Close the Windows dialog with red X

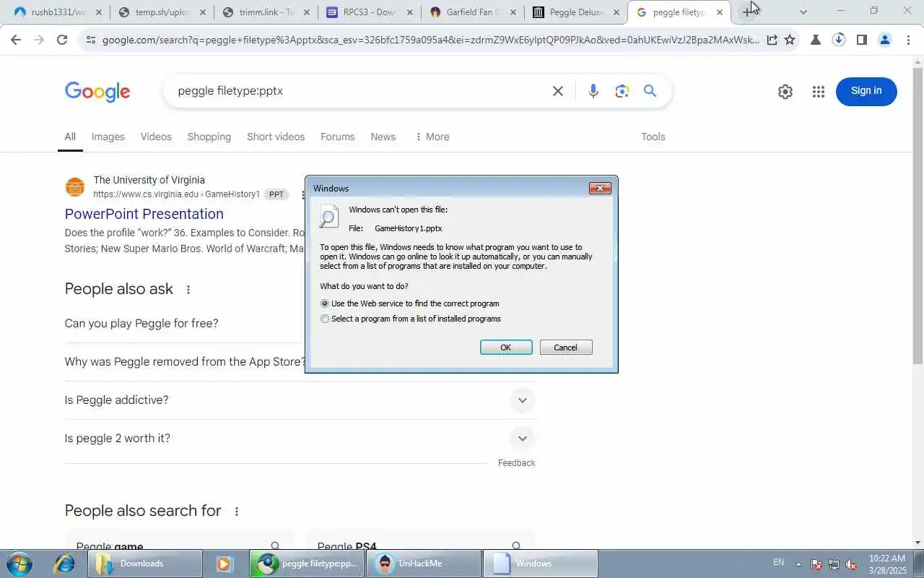[600, 189]
